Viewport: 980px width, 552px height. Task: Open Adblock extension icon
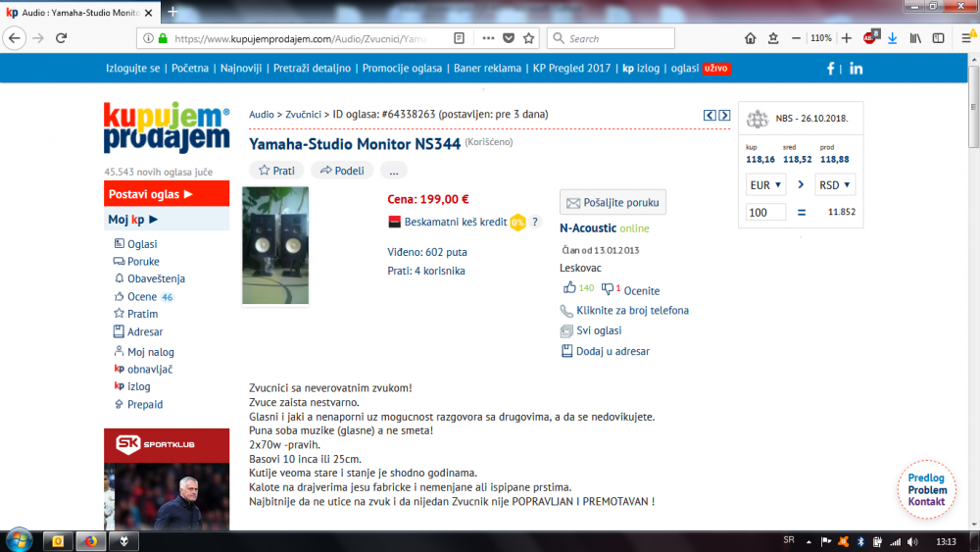click(870, 37)
